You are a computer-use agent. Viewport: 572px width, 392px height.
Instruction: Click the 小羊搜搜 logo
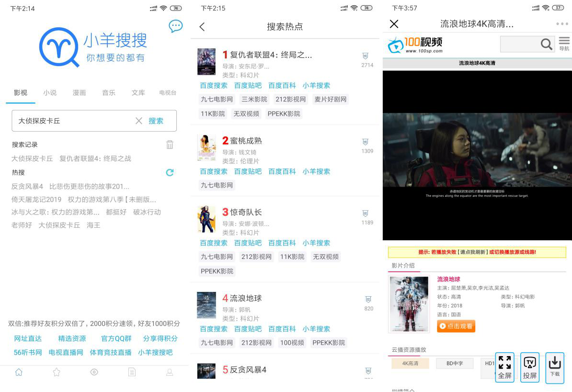[x=93, y=47]
